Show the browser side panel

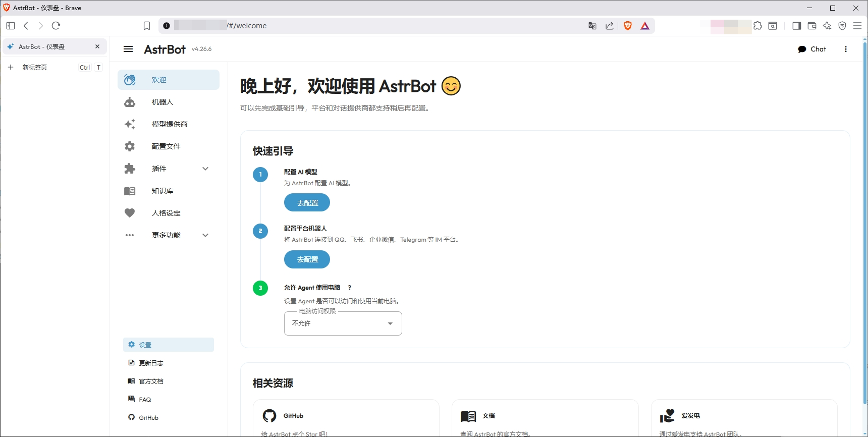coord(797,26)
